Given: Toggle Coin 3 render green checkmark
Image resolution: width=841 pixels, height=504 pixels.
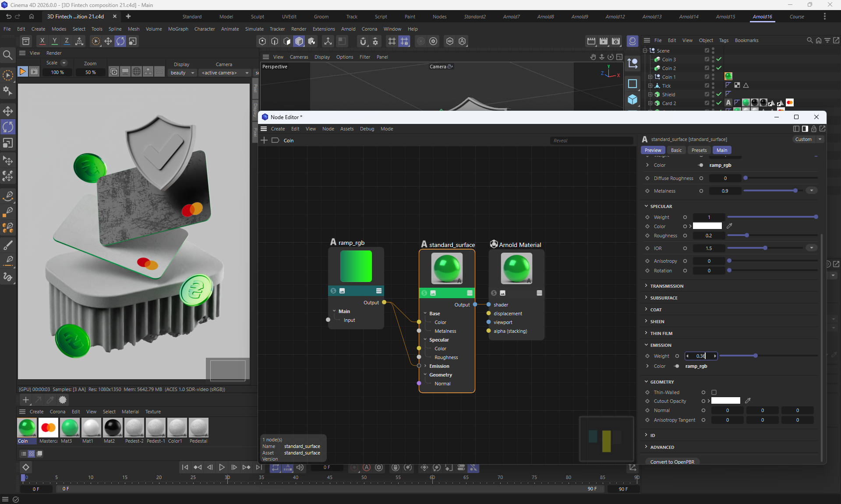Looking at the screenshot, I should [x=719, y=59].
